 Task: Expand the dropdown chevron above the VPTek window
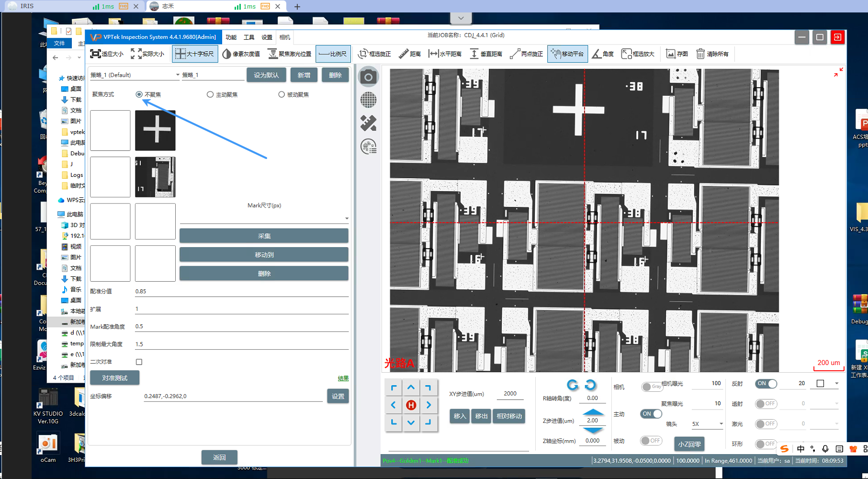(x=461, y=18)
